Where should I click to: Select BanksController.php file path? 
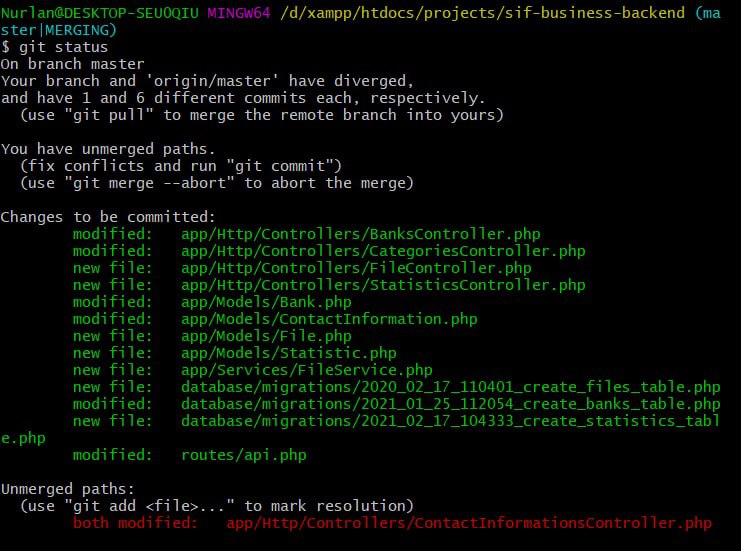coord(361,234)
